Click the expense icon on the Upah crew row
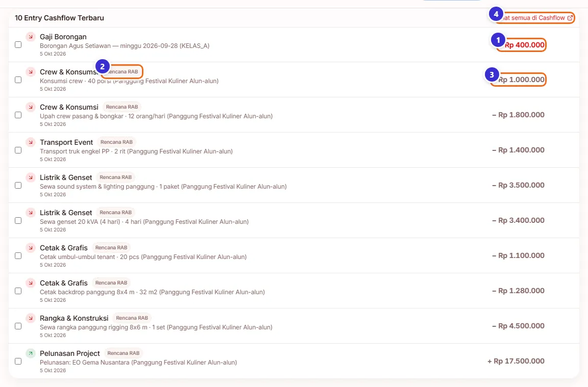 pyautogui.click(x=31, y=107)
